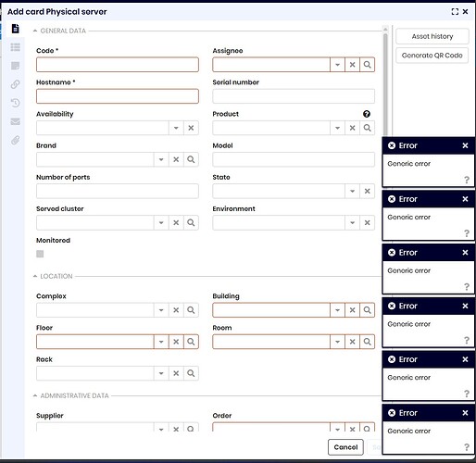
Task: Search for a Complex
Action: [x=191, y=310]
